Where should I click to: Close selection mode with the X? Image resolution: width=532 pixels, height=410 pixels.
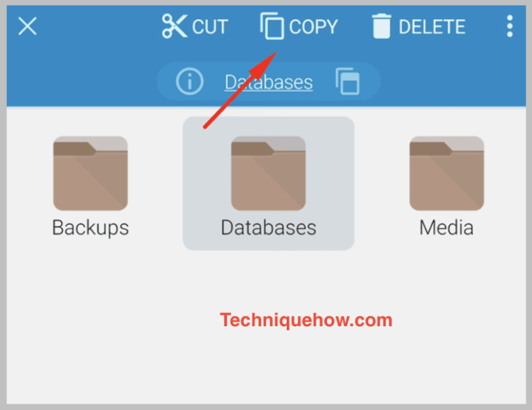(x=28, y=26)
